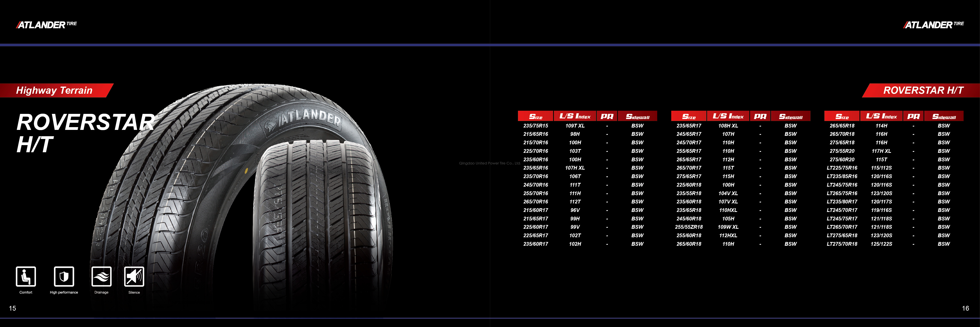The height and width of the screenshot is (327, 980).
Task: Select size 225/70R16
Action: 536,151
